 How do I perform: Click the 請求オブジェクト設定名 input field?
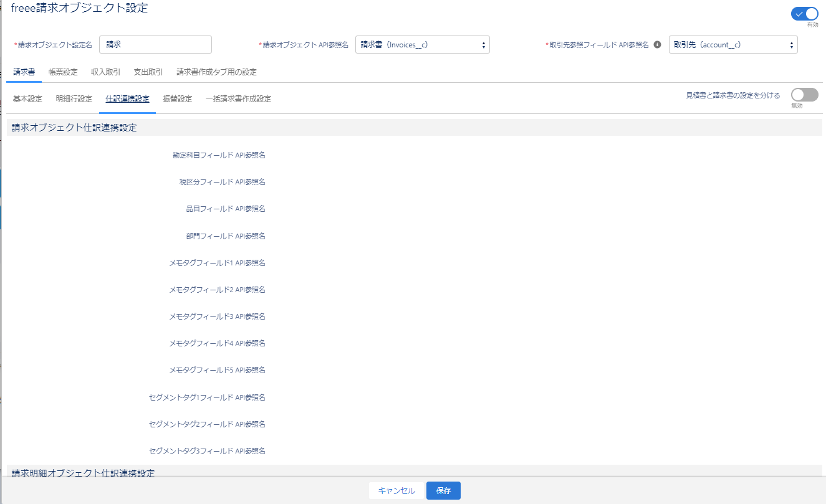tap(155, 45)
